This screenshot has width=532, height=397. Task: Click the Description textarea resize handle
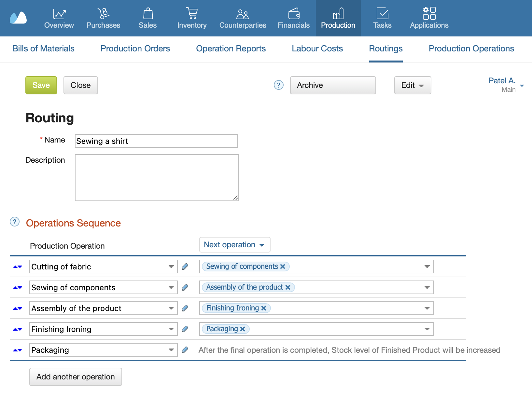[x=235, y=198]
